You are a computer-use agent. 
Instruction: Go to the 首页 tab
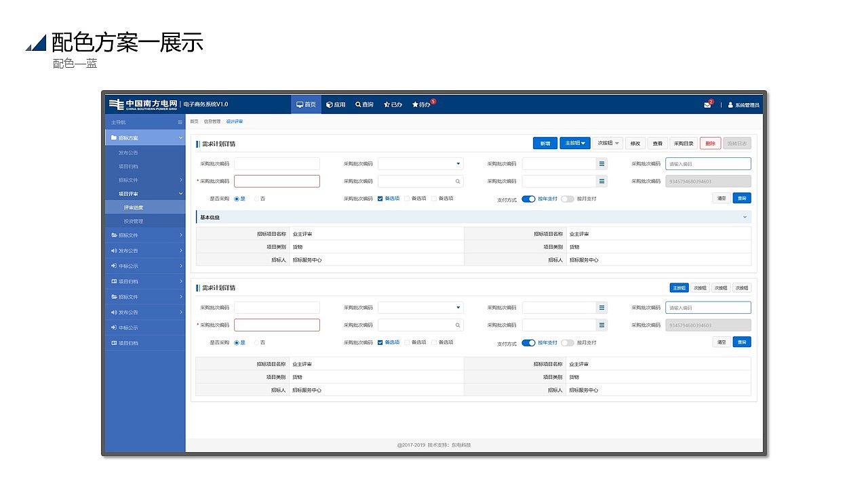coord(306,104)
